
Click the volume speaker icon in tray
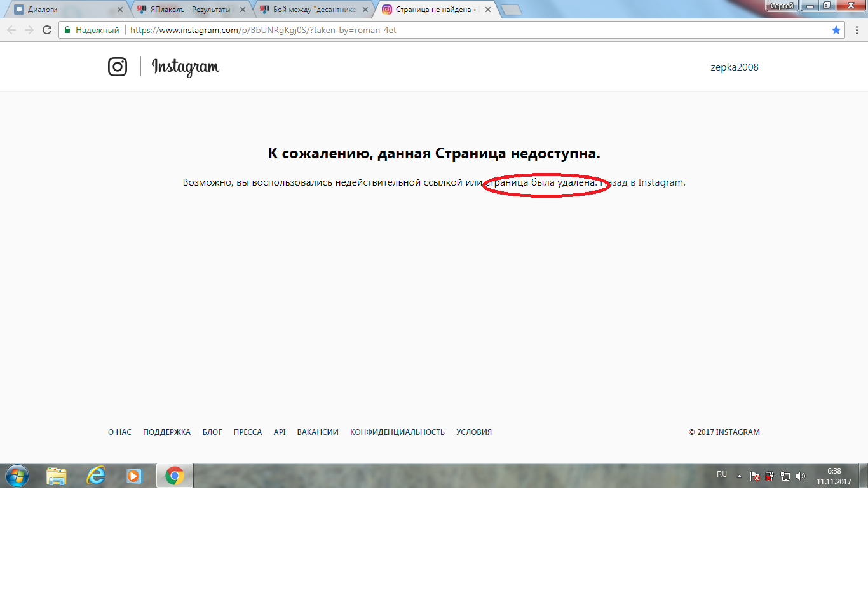pos(801,476)
